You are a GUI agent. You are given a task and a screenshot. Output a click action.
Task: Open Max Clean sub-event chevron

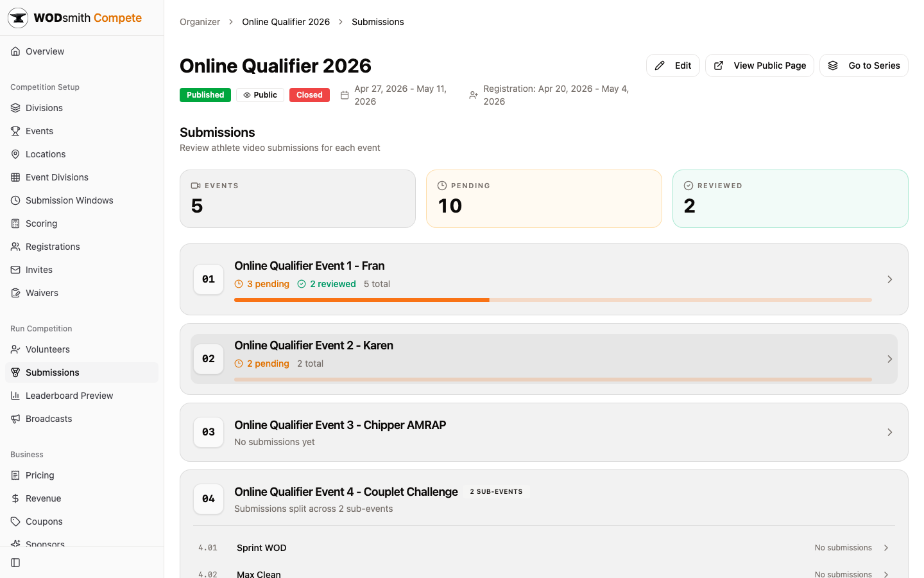pos(886,574)
